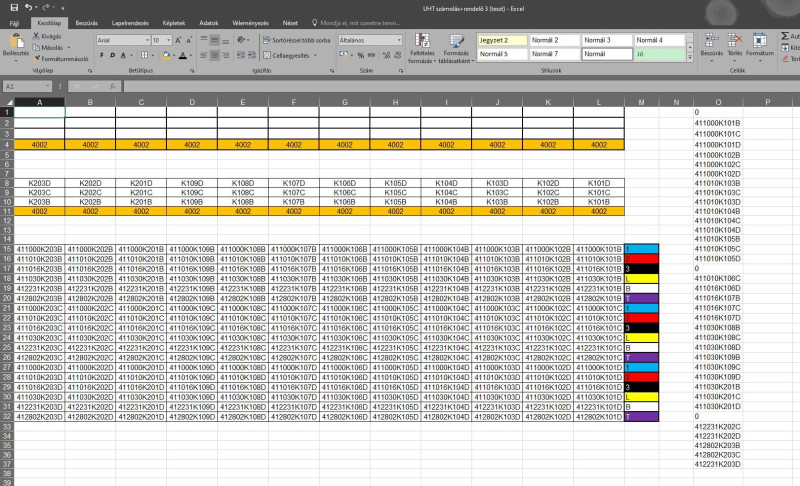
Task: Toggle top vertical alignment
Action: point(204,40)
